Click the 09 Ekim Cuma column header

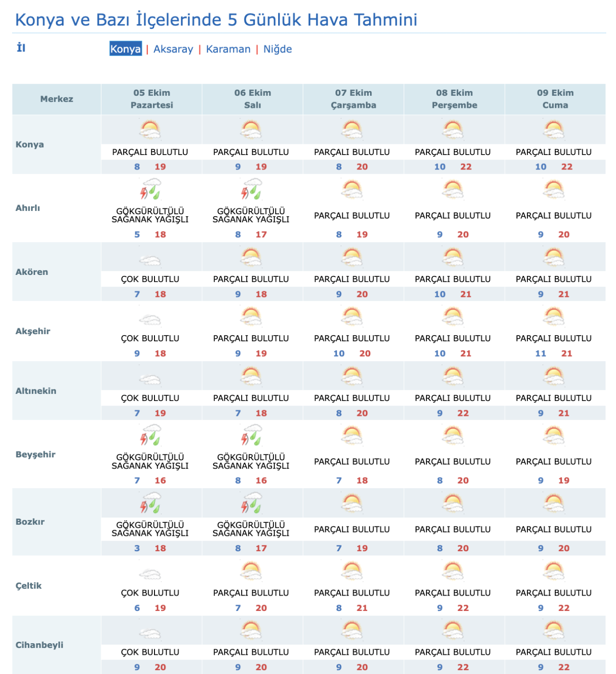555,99
